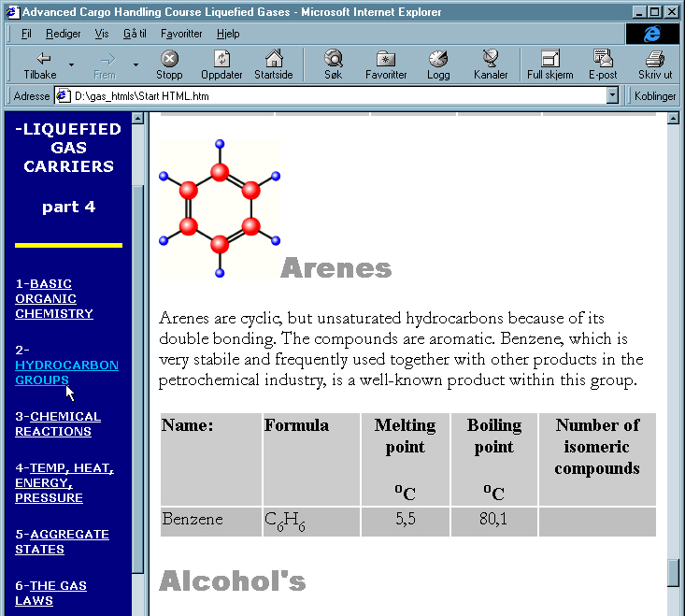Screen dimensions: 685x616
Task: Print page with Skriv ut icon
Action: pos(654,64)
